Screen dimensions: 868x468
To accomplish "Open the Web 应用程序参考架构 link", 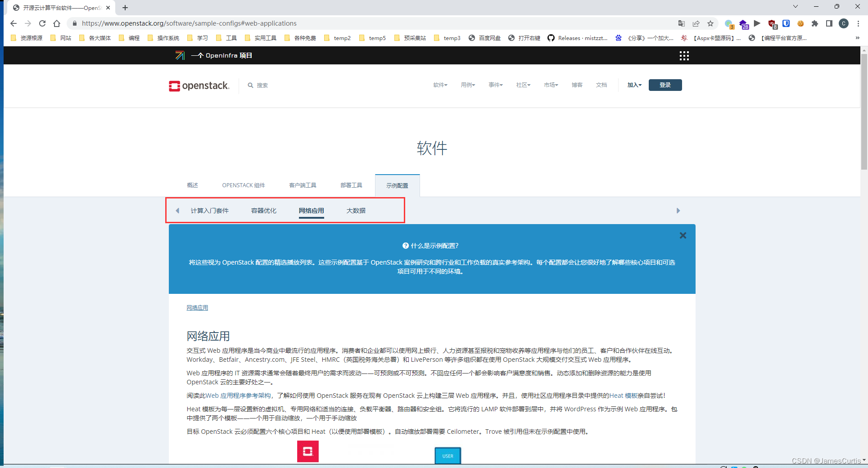I will coord(238,396).
